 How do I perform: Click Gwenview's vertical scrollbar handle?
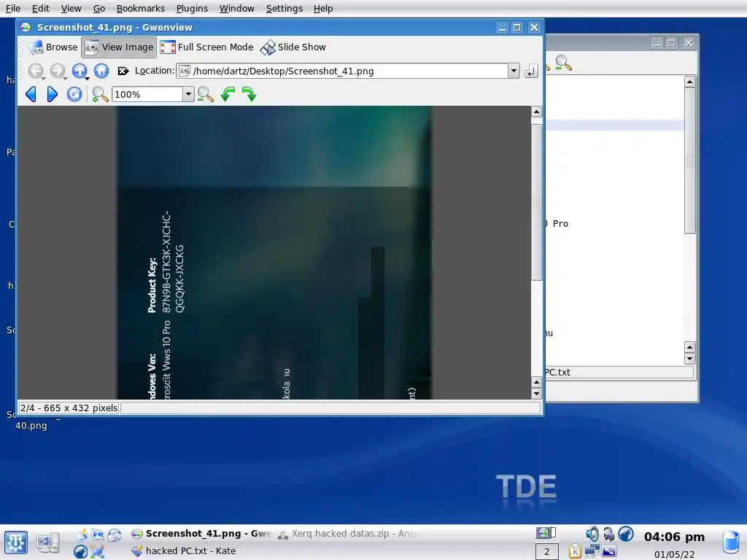click(536, 203)
